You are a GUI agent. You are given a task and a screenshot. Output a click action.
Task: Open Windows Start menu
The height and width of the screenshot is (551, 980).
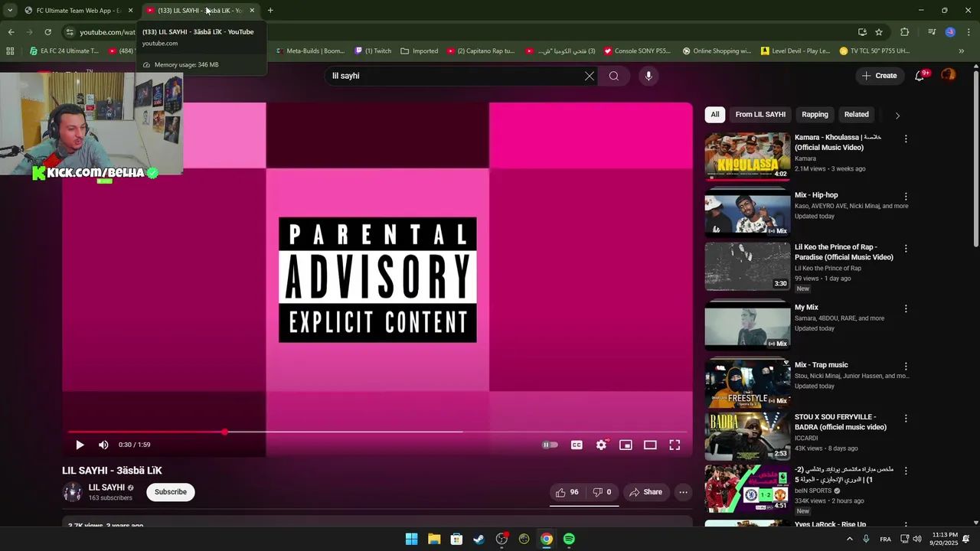(x=412, y=539)
